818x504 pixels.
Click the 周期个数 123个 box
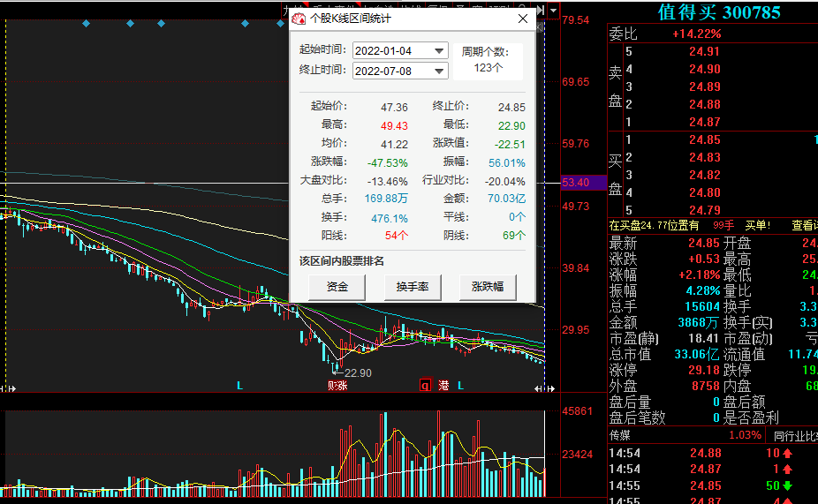pos(488,61)
